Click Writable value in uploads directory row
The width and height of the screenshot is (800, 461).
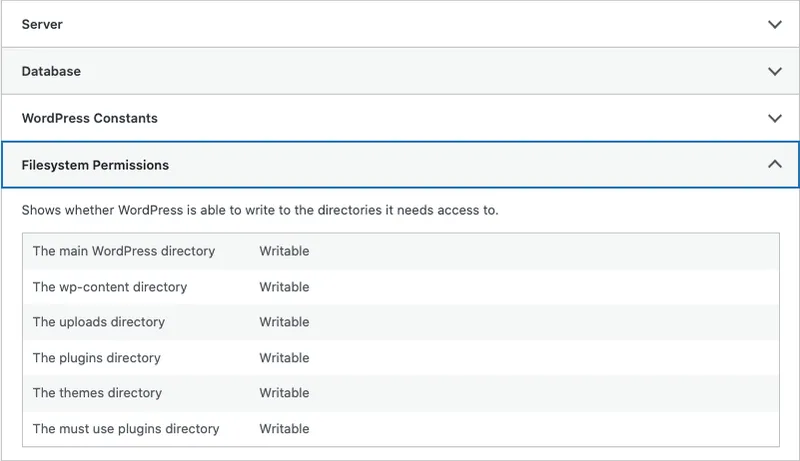point(284,322)
